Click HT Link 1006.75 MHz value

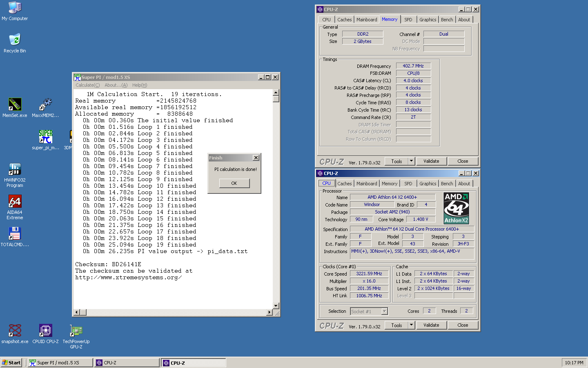point(369,296)
